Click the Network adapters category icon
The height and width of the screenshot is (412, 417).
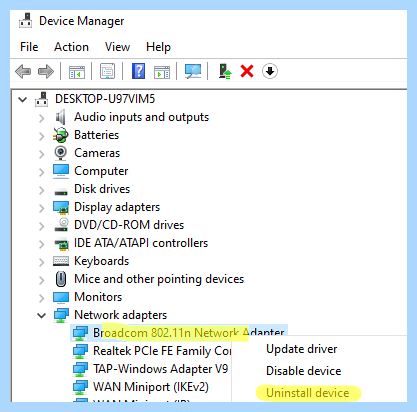click(x=61, y=315)
